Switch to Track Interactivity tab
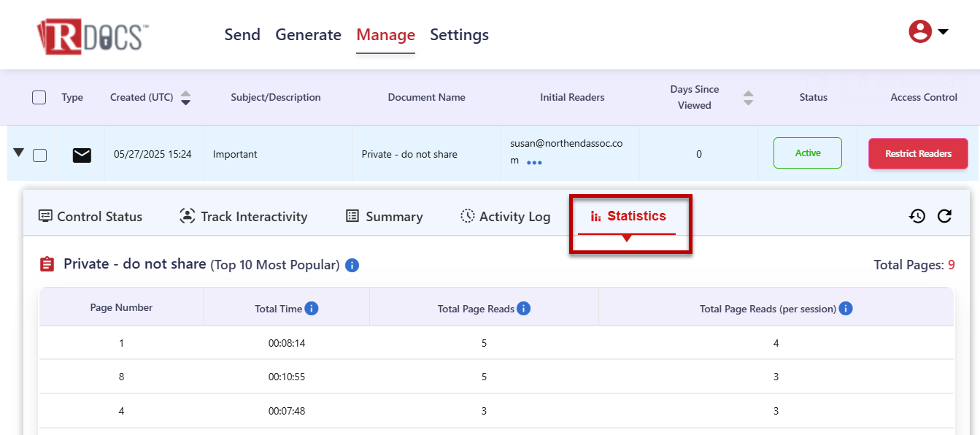This screenshot has height=435, width=980. coord(244,217)
